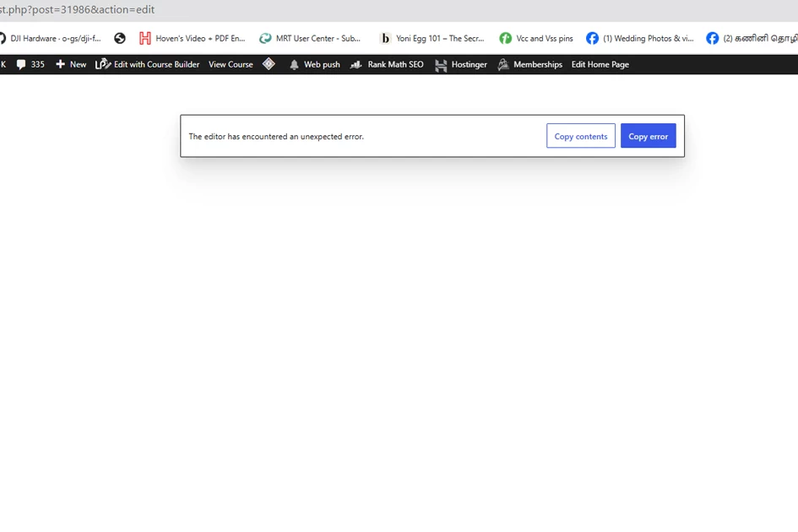Click the Hostinger H logo icon
The width and height of the screenshot is (798, 532).
[x=442, y=65]
